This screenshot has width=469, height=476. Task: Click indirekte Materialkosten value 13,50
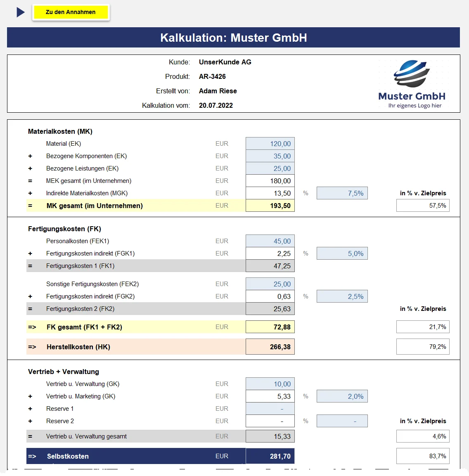[270, 193]
